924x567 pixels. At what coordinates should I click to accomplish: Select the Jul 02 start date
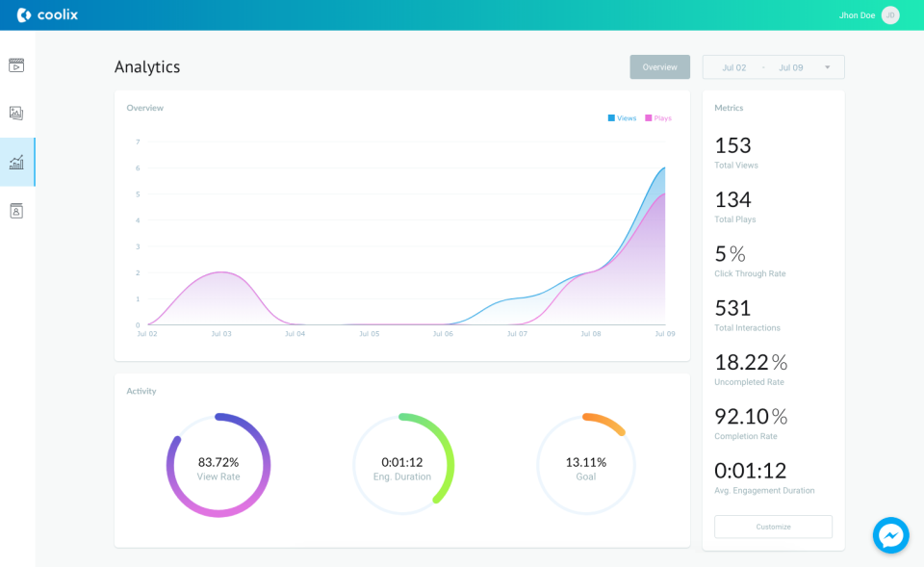733,67
